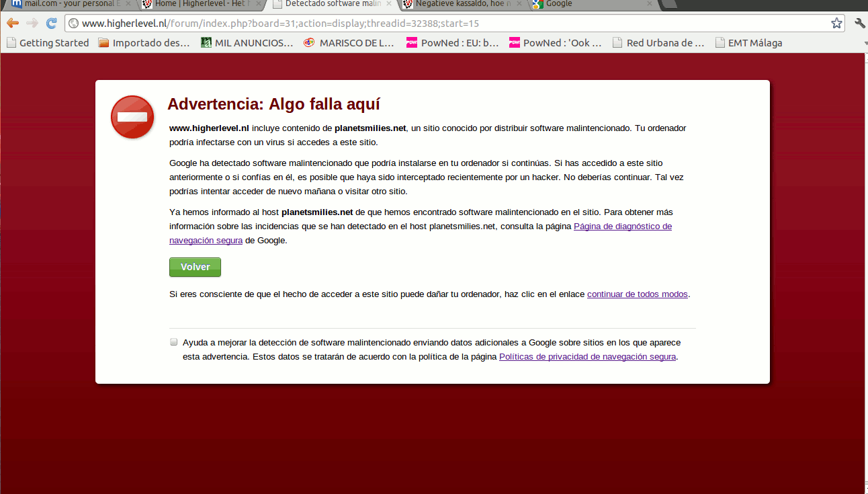Close the Google tab
The image size is (868, 494).
pyautogui.click(x=649, y=4)
